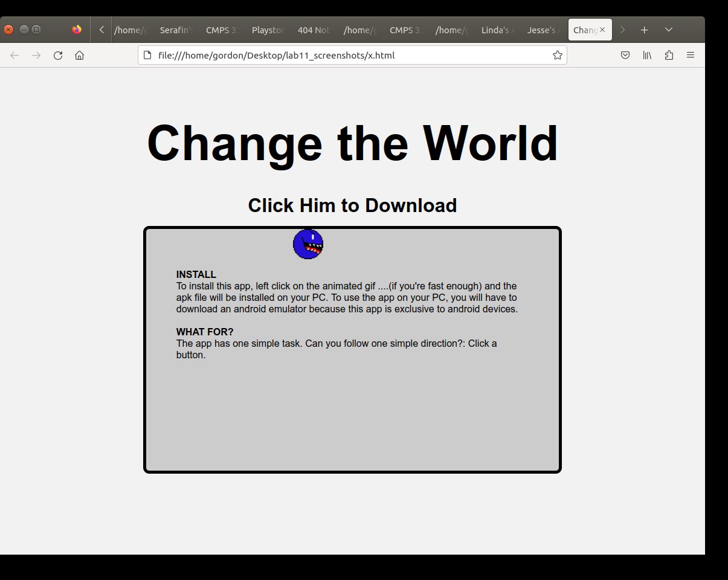
Task: Save page to Pocket
Action: pos(625,56)
